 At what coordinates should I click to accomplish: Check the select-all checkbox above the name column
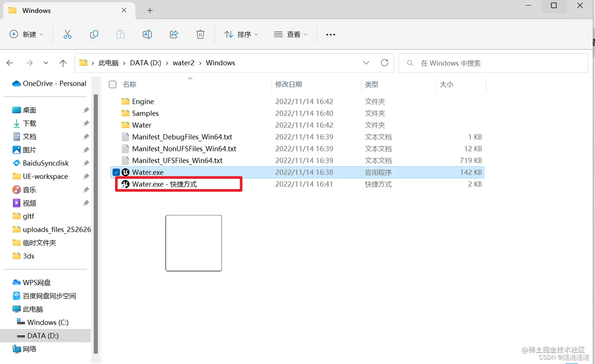coord(112,84)
